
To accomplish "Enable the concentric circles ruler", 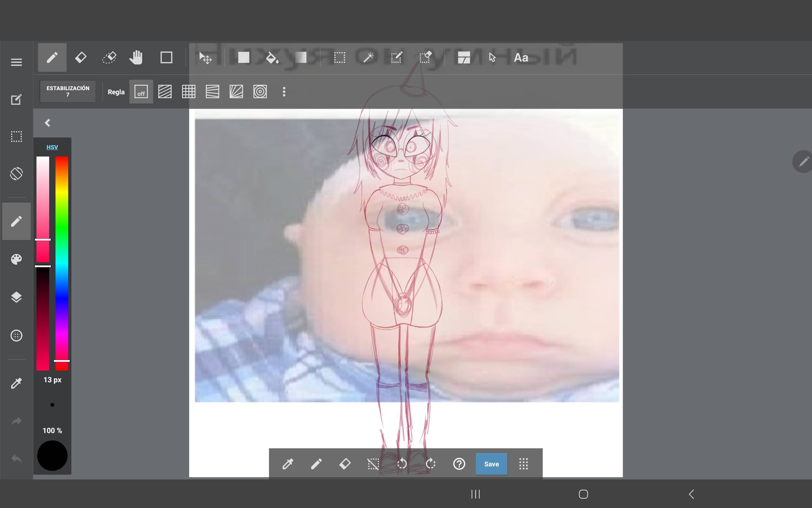I will 260,91.
